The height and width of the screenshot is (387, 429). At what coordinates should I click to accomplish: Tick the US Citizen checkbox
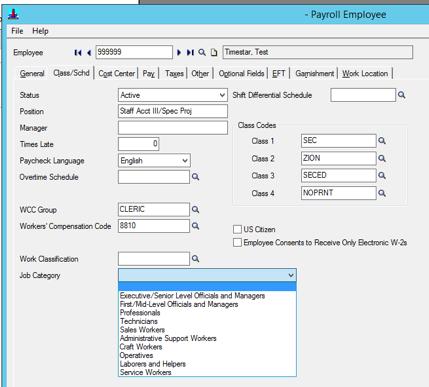(x=237, y=229)
